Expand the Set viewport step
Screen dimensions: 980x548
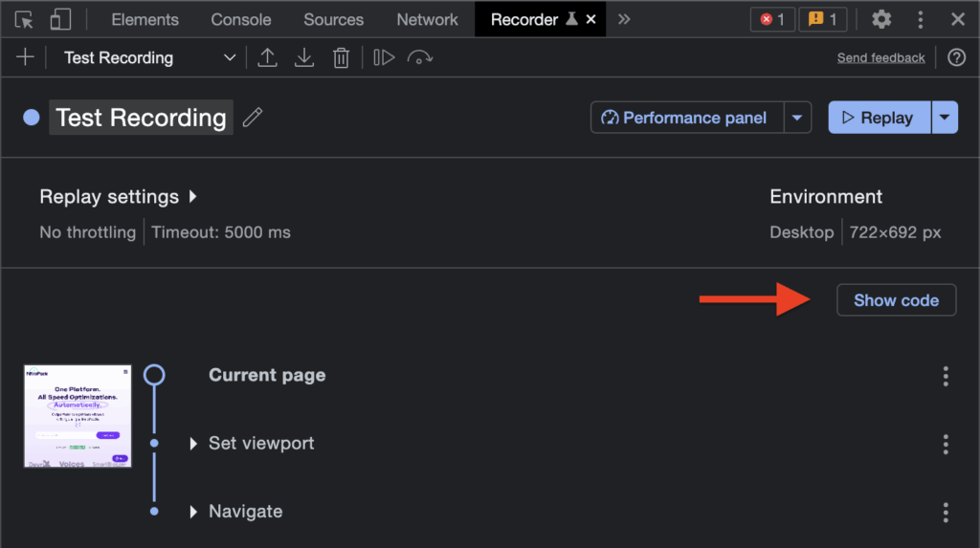click(193, 443)
